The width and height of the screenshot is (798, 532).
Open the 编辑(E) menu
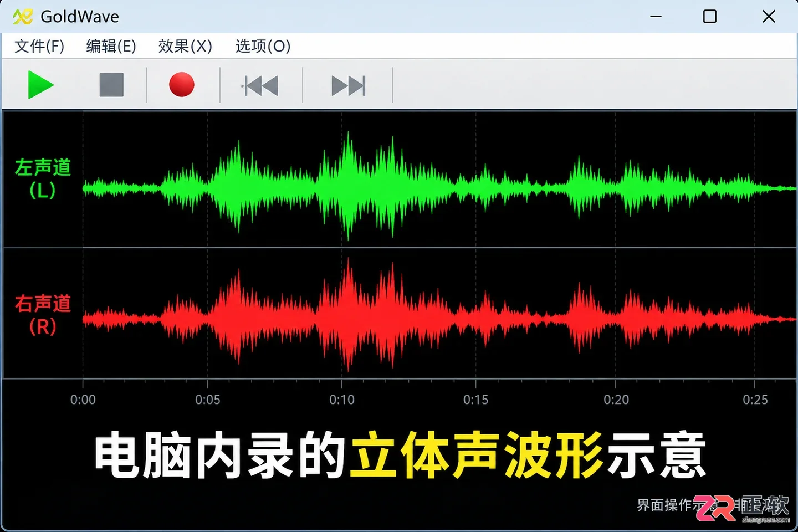(x=111, y=46)
